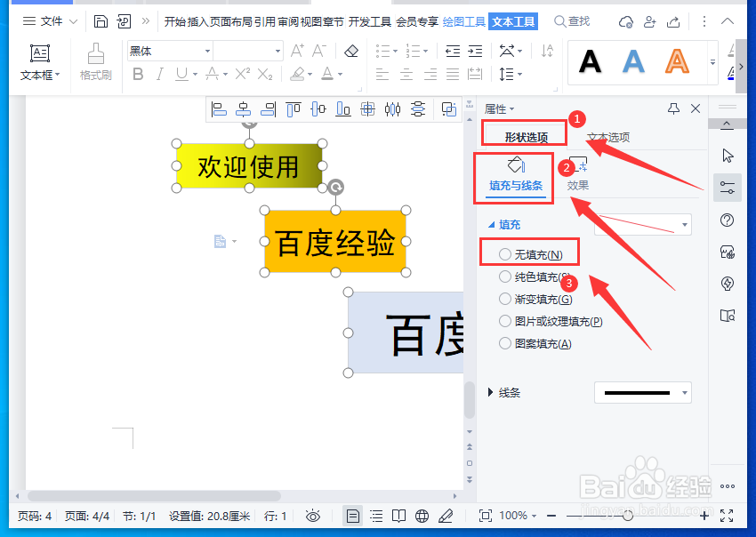Image resolution: width=756 pixels, height=537 pixels.
Task: Switch to outline view in status bar
Action: (x=376, y=517)
